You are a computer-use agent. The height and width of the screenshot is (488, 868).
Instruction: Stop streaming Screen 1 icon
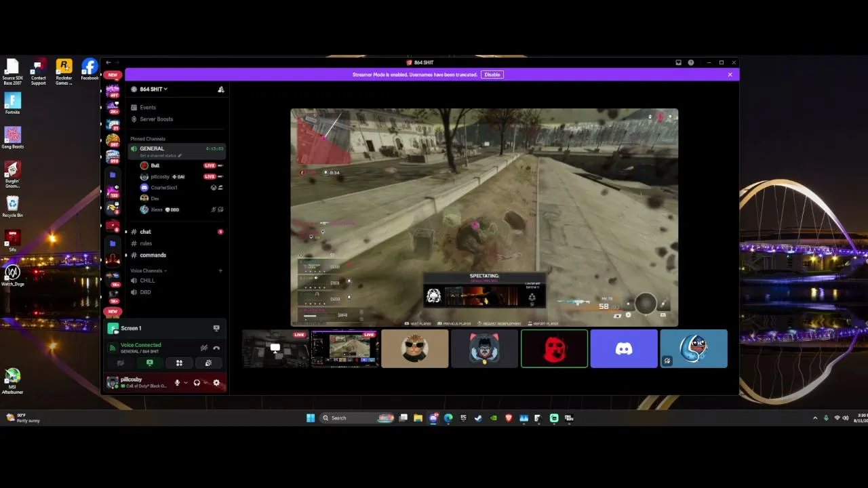pyautogui.click(x=216, y=328)
